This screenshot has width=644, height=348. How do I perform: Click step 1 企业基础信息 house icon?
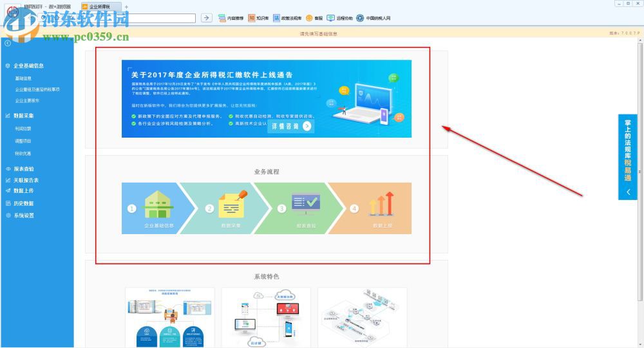(x=158, y=204)
